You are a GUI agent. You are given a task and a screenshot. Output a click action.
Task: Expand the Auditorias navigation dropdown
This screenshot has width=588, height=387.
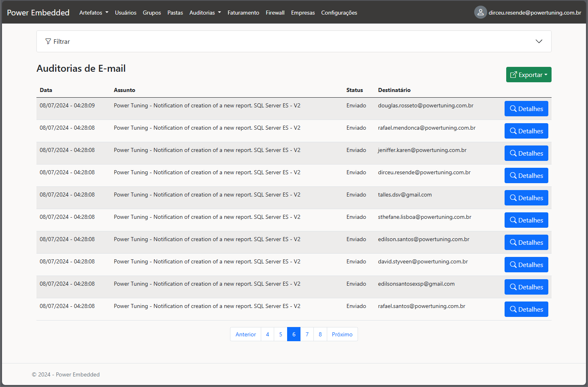pyautogui.click(x=205, y=13)
